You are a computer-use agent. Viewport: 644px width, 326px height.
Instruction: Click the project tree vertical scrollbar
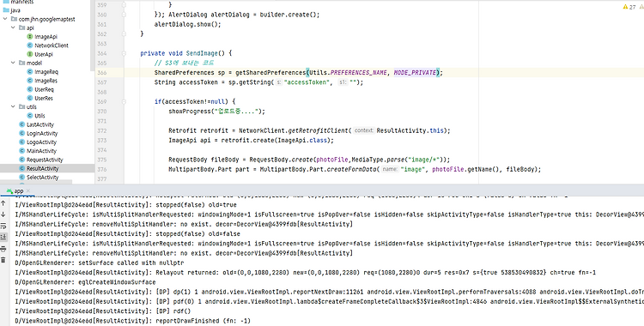tap(93, 35)
